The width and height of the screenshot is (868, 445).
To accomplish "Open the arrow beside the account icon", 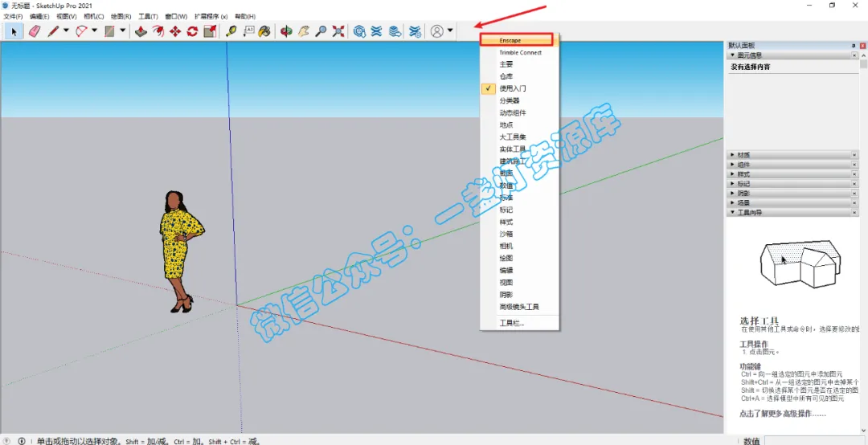I will (451, 31).
